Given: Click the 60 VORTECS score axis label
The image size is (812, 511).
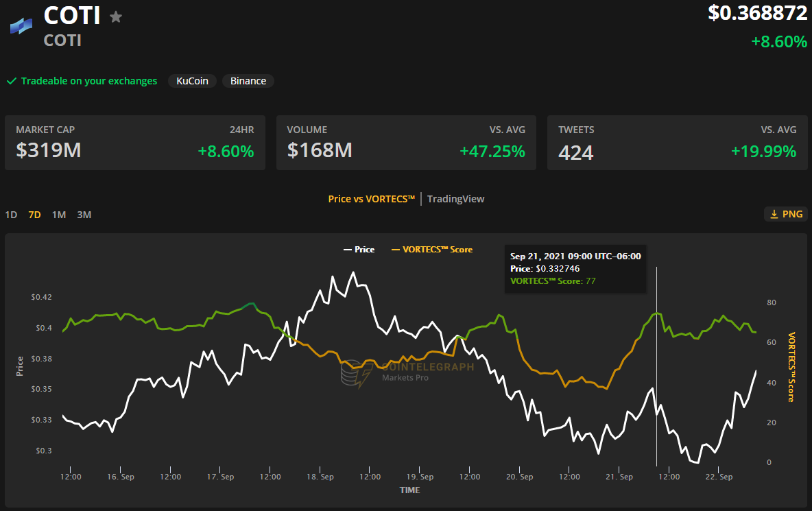Looking at the screenshot, I should (x=772, y=343).
